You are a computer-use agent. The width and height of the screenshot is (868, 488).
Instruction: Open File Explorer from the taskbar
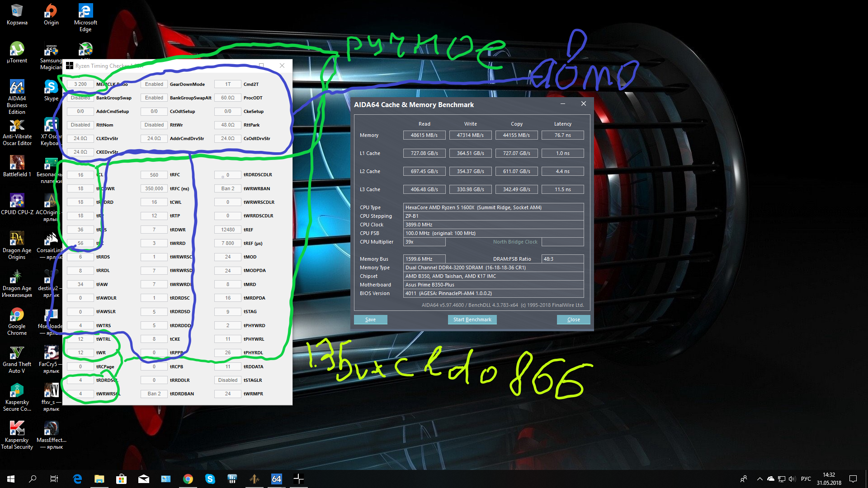click(99, 479)
